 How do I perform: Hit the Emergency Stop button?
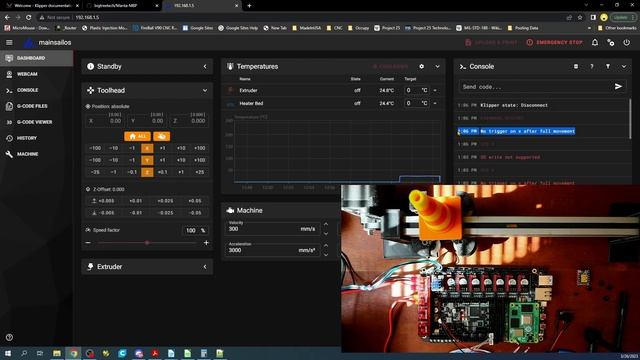(554, 42)
